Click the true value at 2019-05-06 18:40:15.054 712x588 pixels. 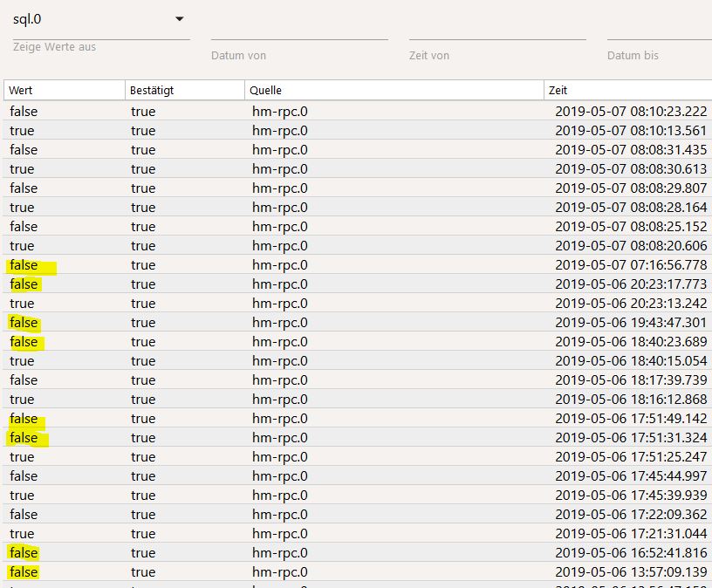point(22,360)
